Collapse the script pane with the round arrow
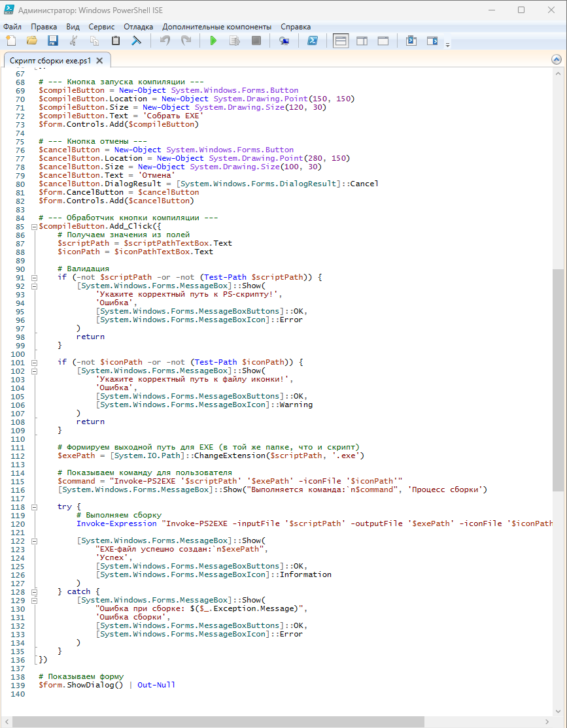Viewport: 567px width, 728px height. pyautogui.click(x=557, y=60)
